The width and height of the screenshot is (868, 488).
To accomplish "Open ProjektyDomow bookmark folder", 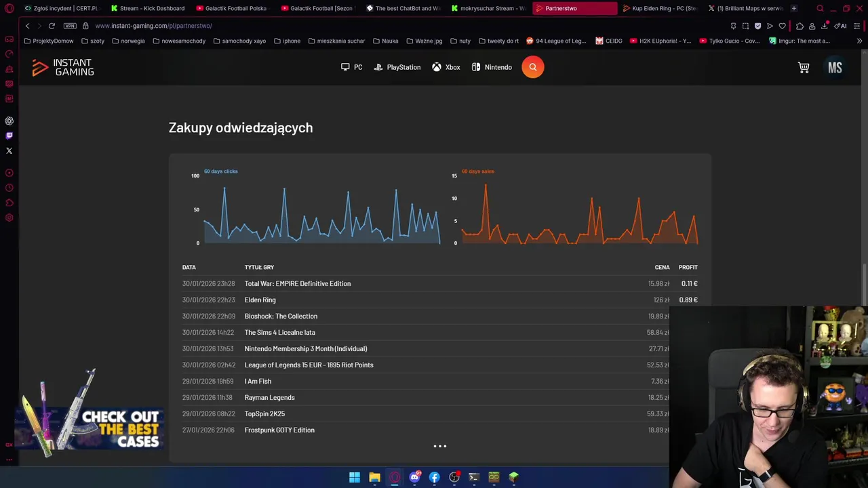I will click(x=49, y=41).
